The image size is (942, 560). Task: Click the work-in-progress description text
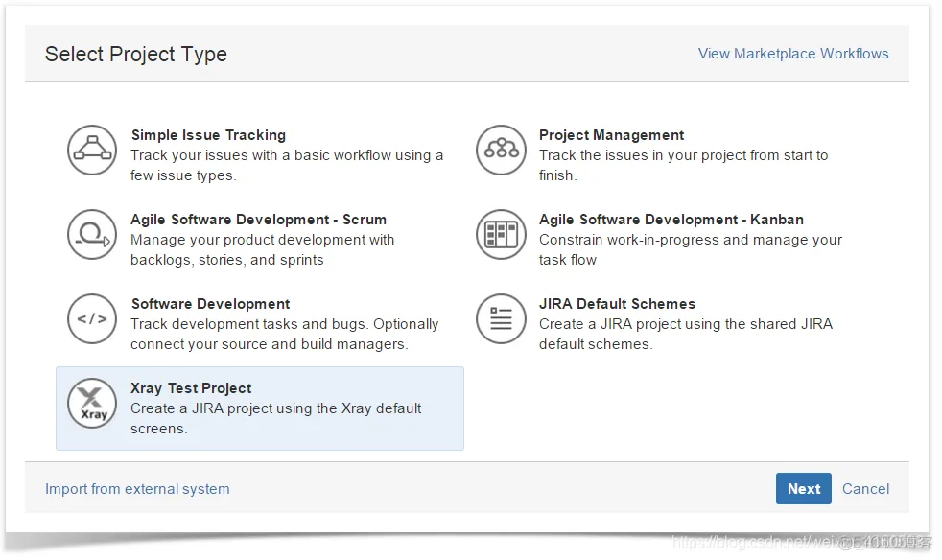(691, 249)
